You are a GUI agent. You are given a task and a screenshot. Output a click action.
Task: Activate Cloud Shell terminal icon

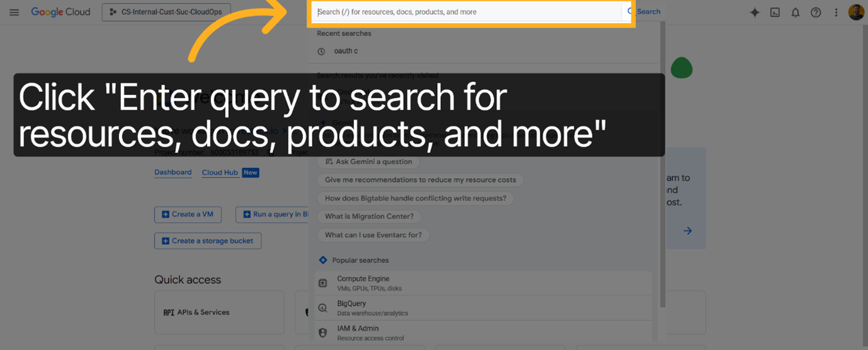click(x=775, y=13)
